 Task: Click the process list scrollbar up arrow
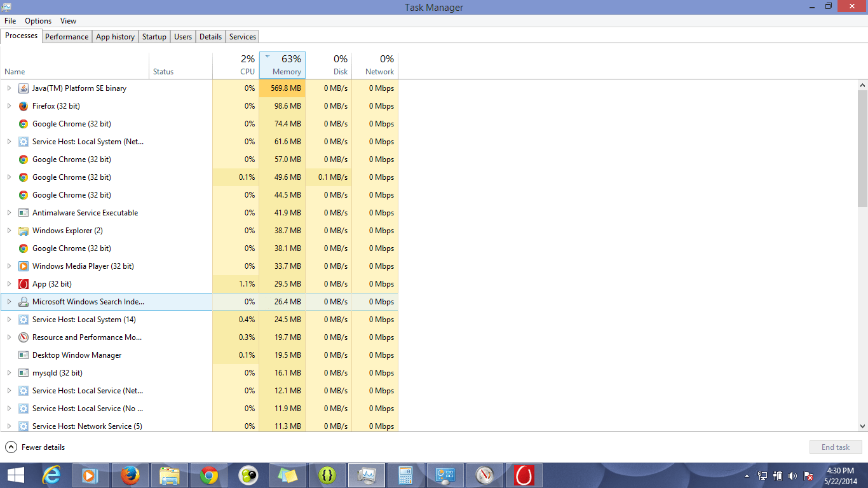(x=862, y=85)
